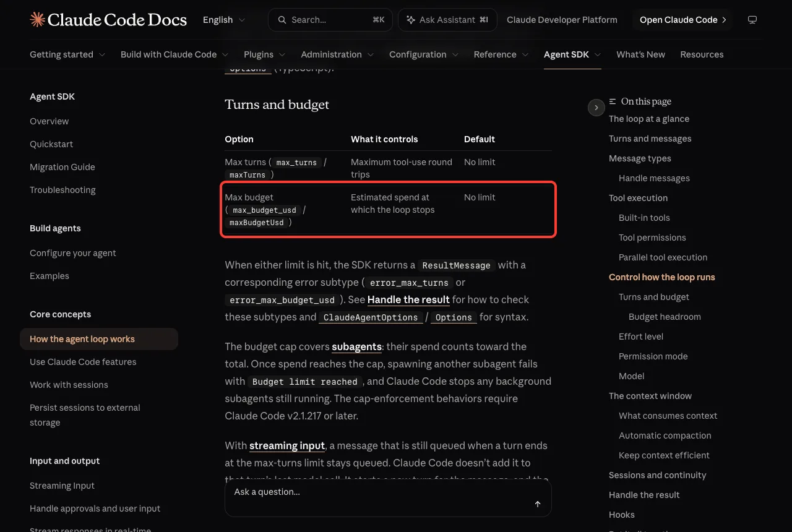The height and width of the screenshot is (532, 792).
Task: Expand the Reference menu
Action: click(x=501, y=54)
